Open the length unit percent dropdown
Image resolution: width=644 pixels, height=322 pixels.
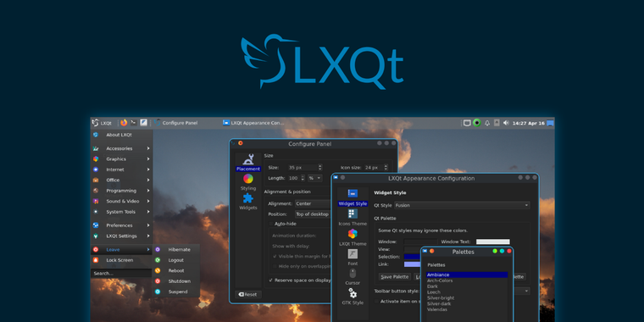[x=315, y=178]
